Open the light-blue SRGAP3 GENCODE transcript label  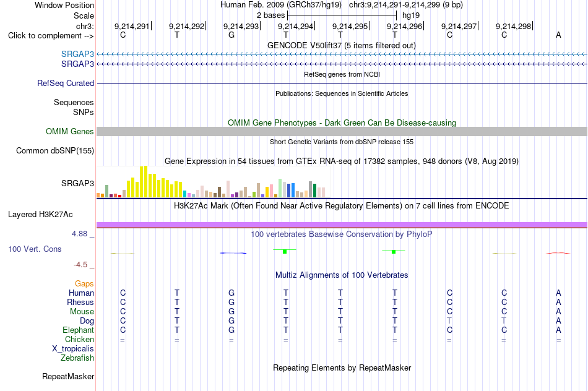[77, 54]
